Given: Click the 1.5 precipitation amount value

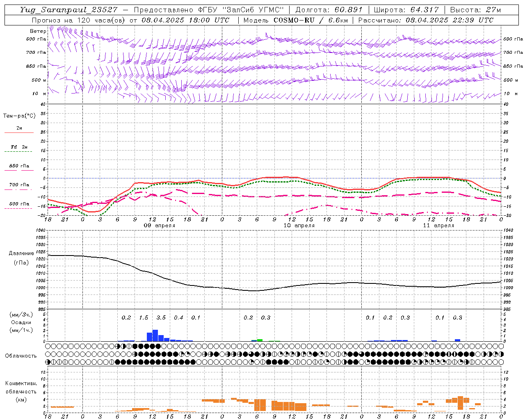Looking at the screenshot, I should (x=144, y=317).
